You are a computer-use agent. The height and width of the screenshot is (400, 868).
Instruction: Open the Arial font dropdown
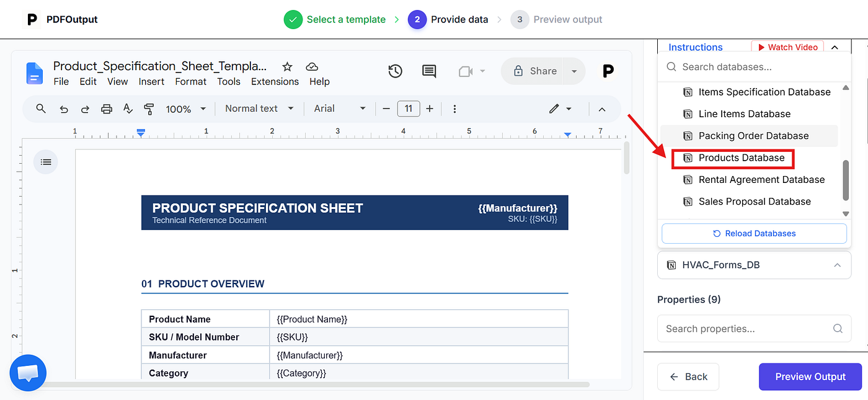[x=340, y=109]
